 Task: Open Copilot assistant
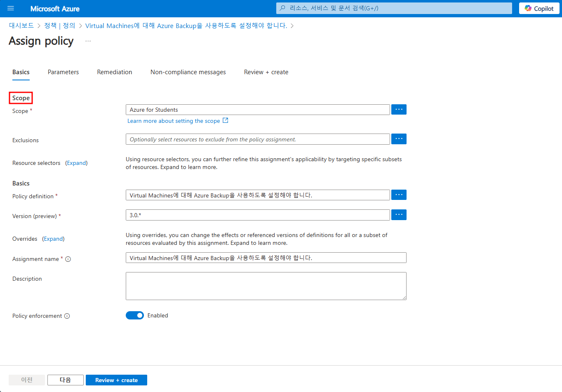[x=539, y=8]
